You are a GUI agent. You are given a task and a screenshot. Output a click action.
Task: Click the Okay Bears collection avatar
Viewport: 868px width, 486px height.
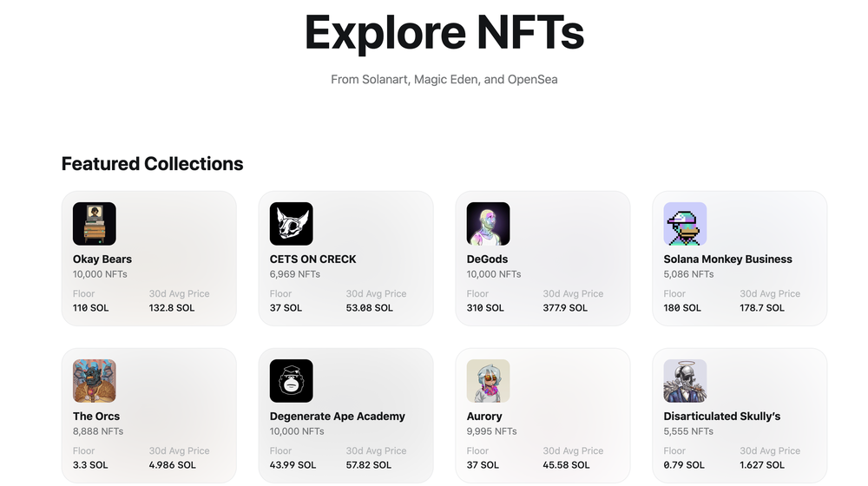(95, 224)
